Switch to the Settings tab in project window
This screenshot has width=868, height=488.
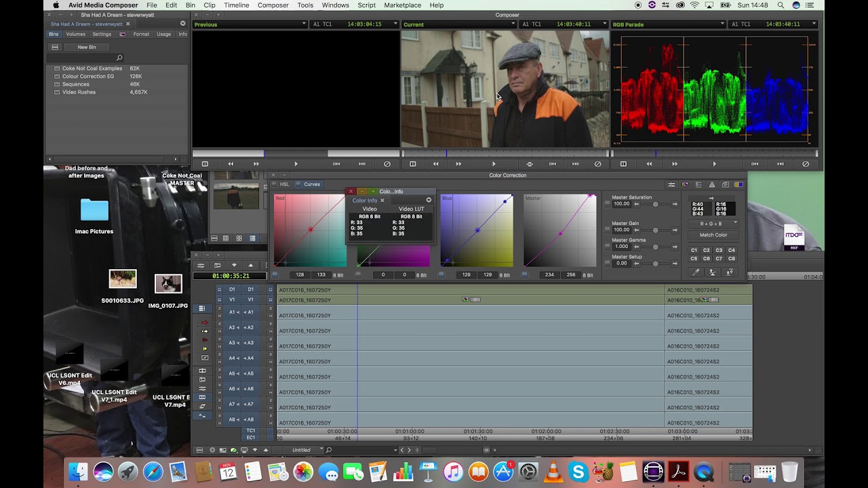point(102,34)
